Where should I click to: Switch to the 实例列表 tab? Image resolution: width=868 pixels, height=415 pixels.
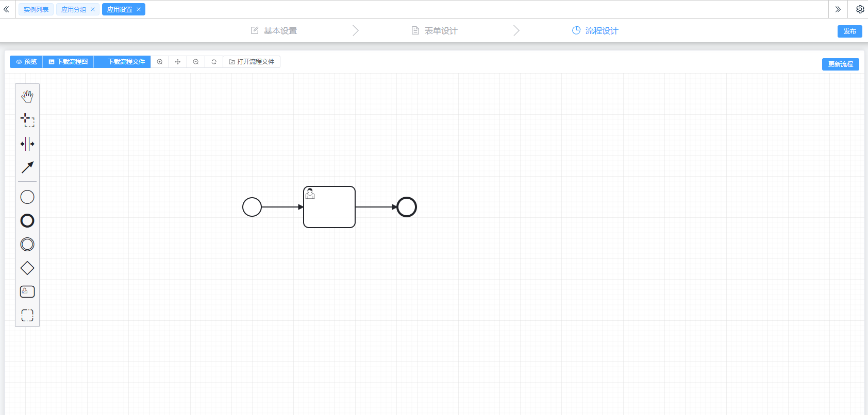point(36,9)
